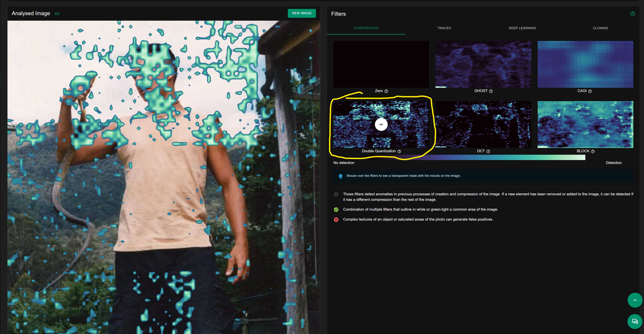The image size is (644, 334).
Task: Open the chat bubble floating button
Action: (635, 322)
